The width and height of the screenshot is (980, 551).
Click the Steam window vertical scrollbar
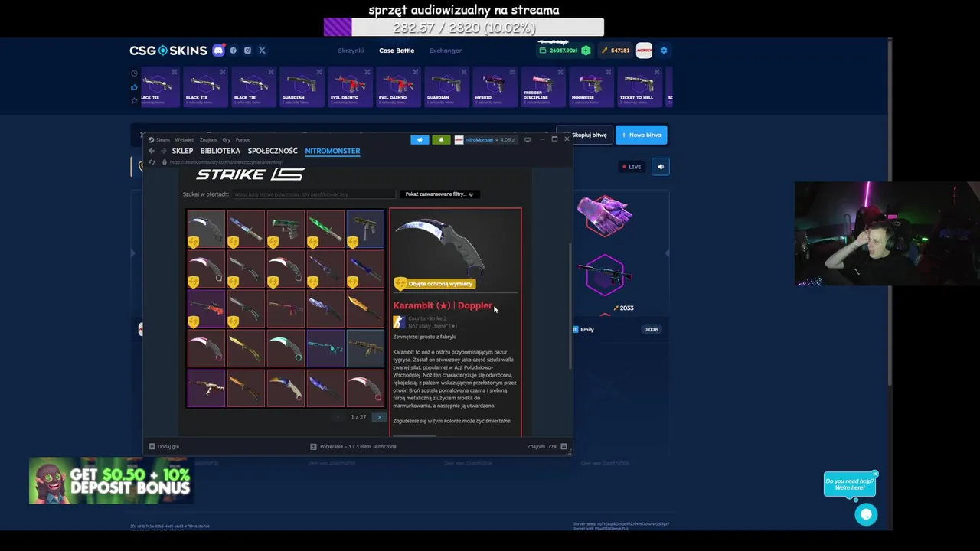click(569, 306)
